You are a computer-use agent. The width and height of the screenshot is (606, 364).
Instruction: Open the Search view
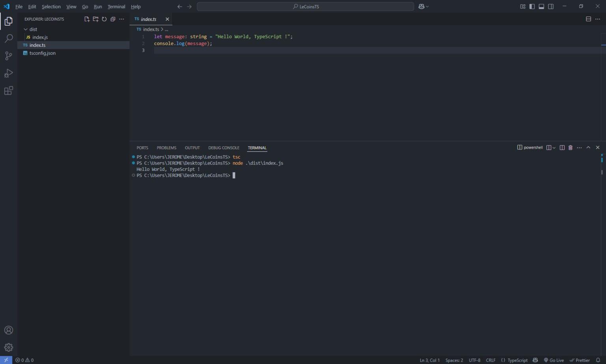pyautogui.click(x=8, y=38)
